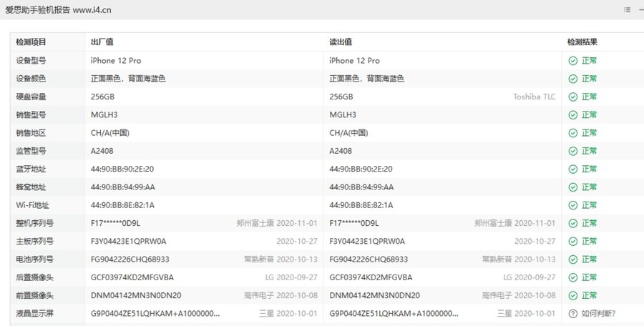Click the 出厂值 column header
The image size is (644, 326).
pyautogui.click(x=102, y=42)
